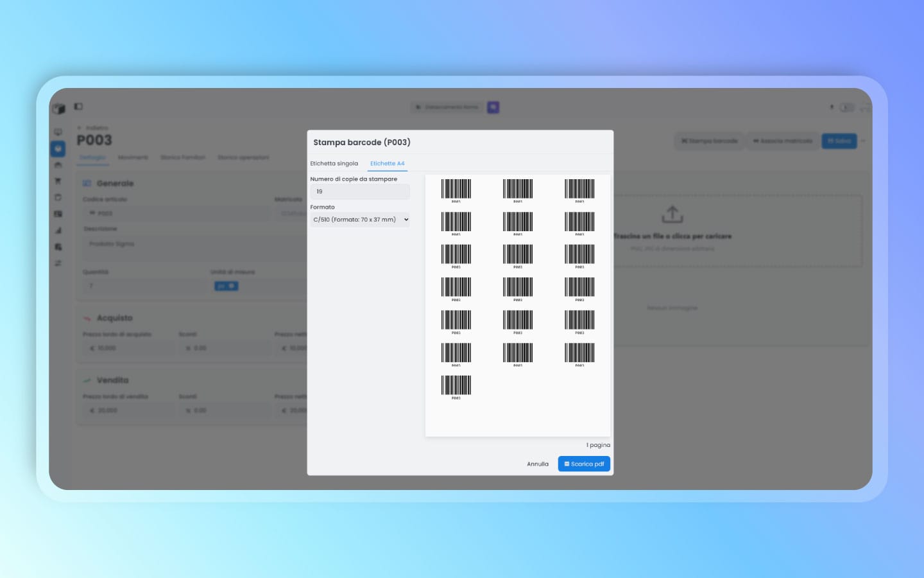This screenshot has height=578, width=924.
Task: Open the contact card icon in sidebar
Action: point(58,214)
